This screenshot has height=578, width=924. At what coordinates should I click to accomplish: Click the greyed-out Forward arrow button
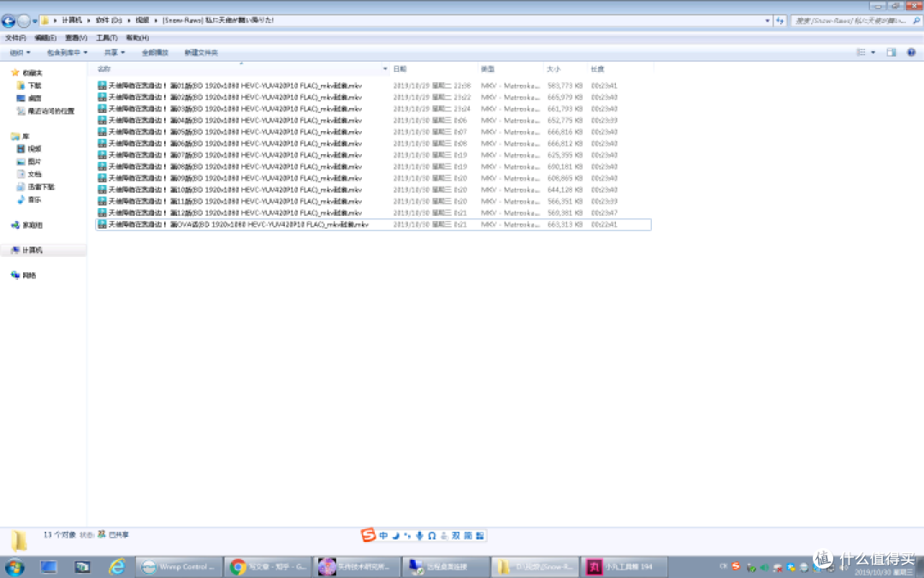(x=24, y=21)
